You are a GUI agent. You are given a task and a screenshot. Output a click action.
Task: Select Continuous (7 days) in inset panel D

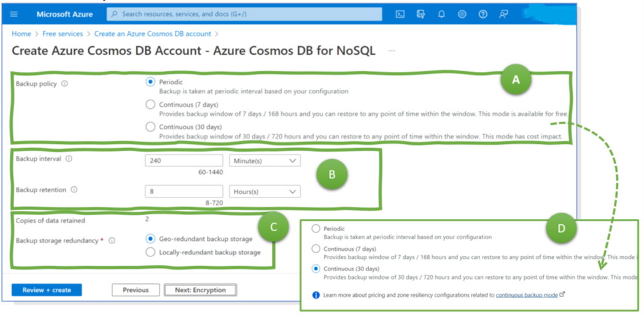click(x=316, y=248)
